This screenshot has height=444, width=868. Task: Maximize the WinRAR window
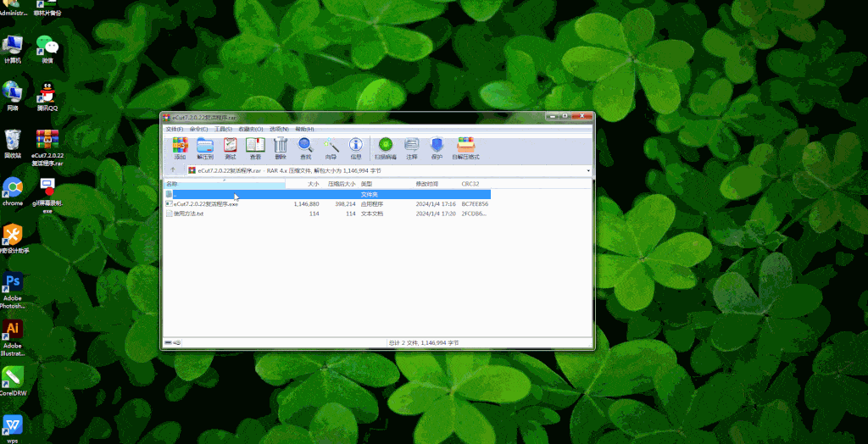click(x=565, y=116)
